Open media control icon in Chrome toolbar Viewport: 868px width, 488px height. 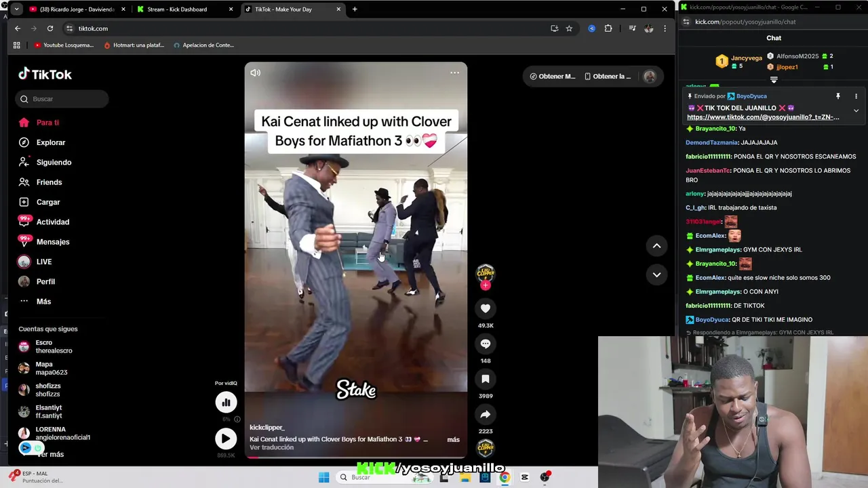(x=632, y=28)
